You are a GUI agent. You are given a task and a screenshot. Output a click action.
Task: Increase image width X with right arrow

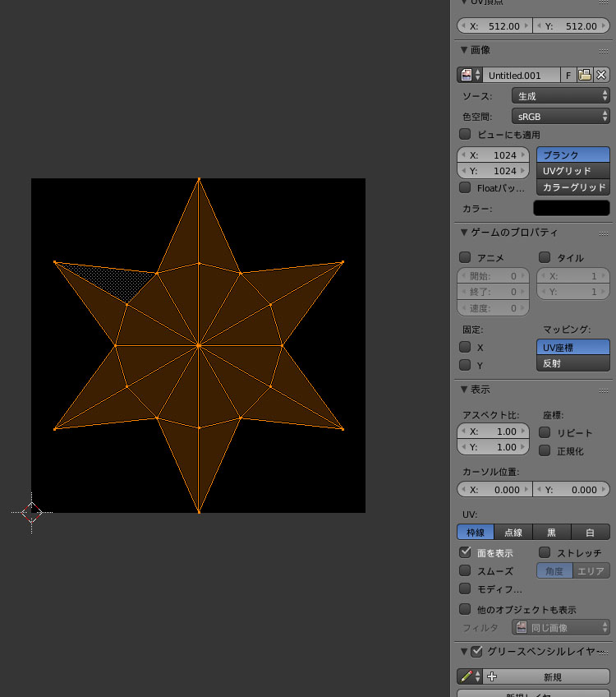[x=523, y=155]
